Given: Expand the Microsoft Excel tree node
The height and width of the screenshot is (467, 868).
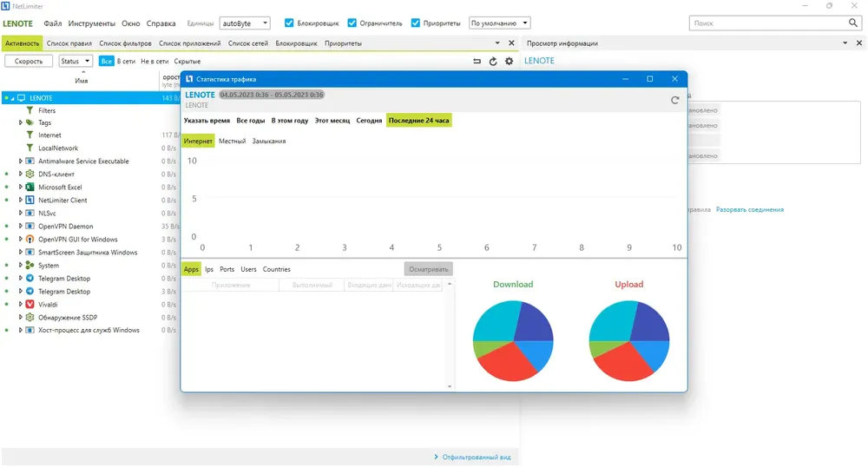Looking at the screenshot, I should point(21,187).
